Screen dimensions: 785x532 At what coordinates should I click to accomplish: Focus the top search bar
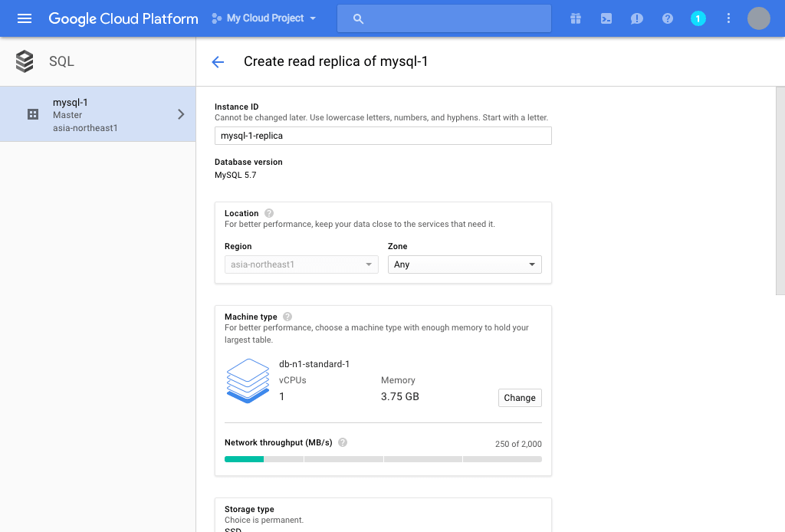(444, 18)
